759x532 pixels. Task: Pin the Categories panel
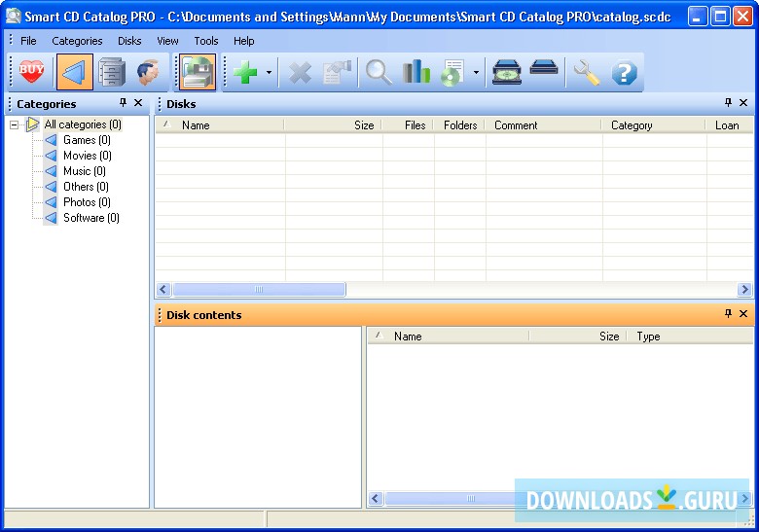point(123,102)
